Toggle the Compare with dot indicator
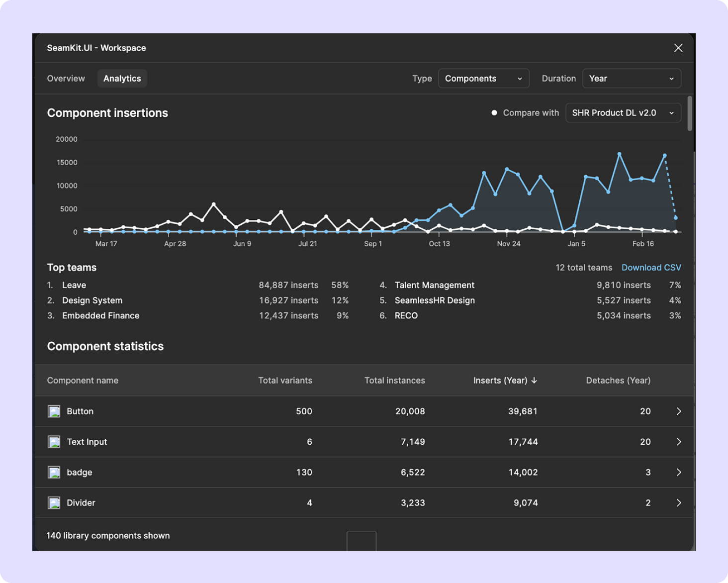 click(494, 113)
